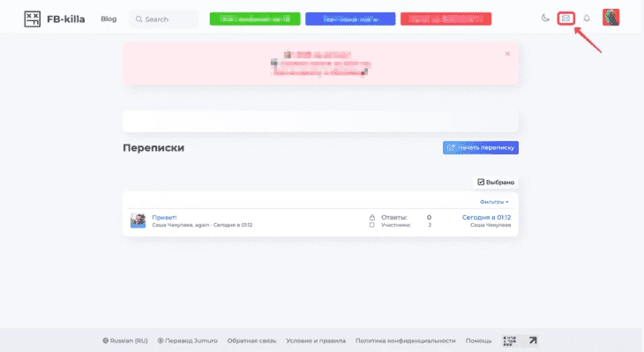Click the blurred green banner button
Screen dimensions: 644x352
(x=255, y=19)
